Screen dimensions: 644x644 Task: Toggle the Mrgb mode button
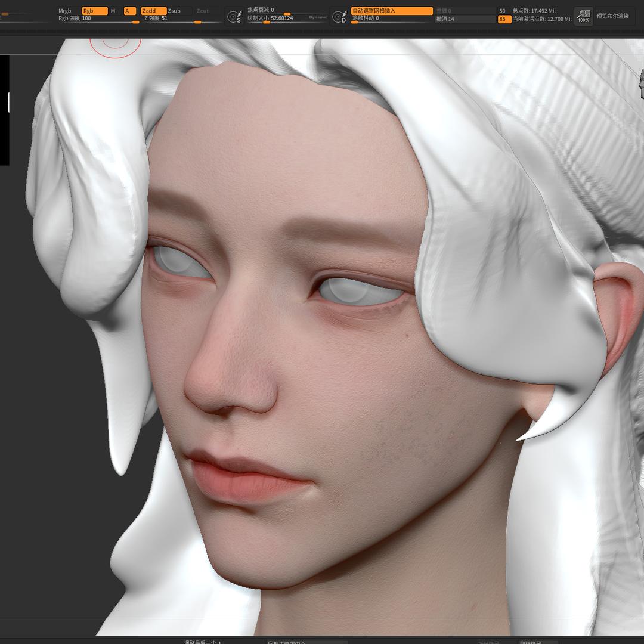[x=65, y=11]
